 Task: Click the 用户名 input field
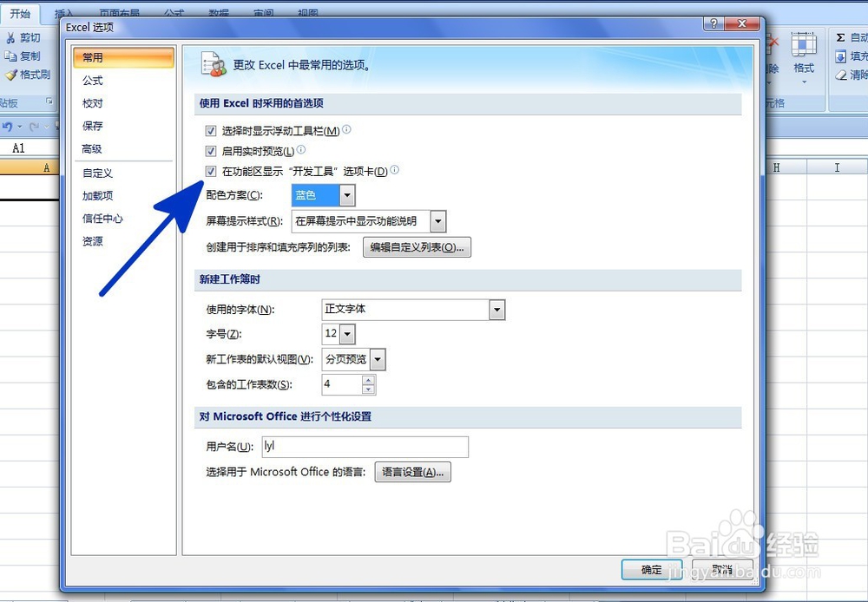[x=365, y=447]
